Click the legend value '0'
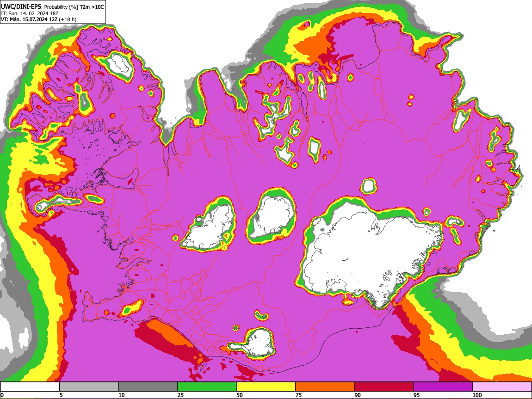This screenshot has height=399, width=532. pos(2,395)
